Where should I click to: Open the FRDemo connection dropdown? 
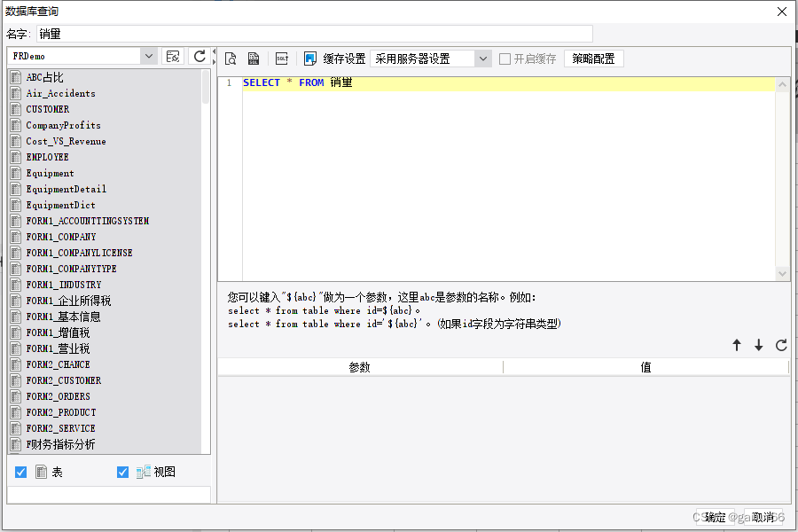(x=149, y=56)
